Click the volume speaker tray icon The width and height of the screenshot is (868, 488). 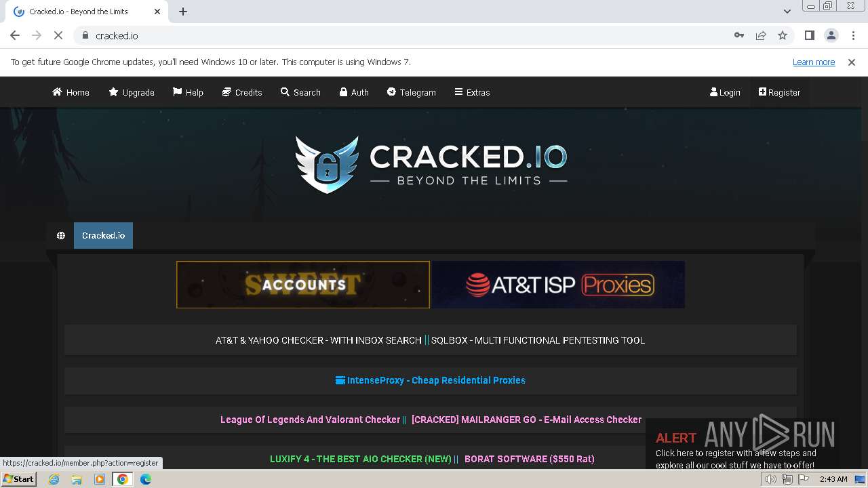click(770, 479)
